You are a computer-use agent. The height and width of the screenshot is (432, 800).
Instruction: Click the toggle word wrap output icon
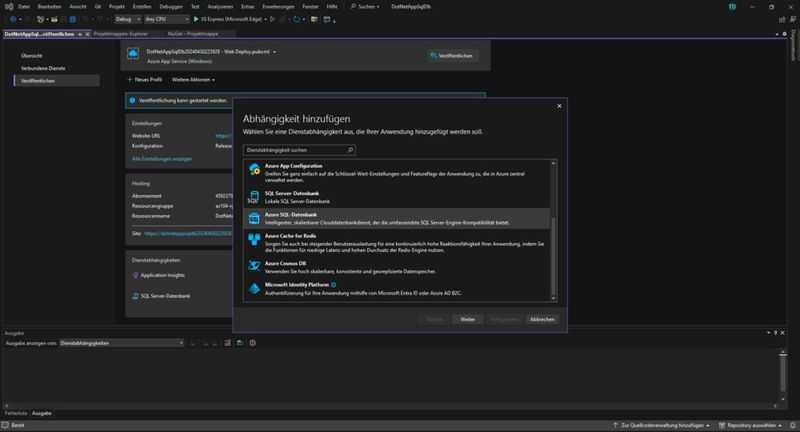240,343
